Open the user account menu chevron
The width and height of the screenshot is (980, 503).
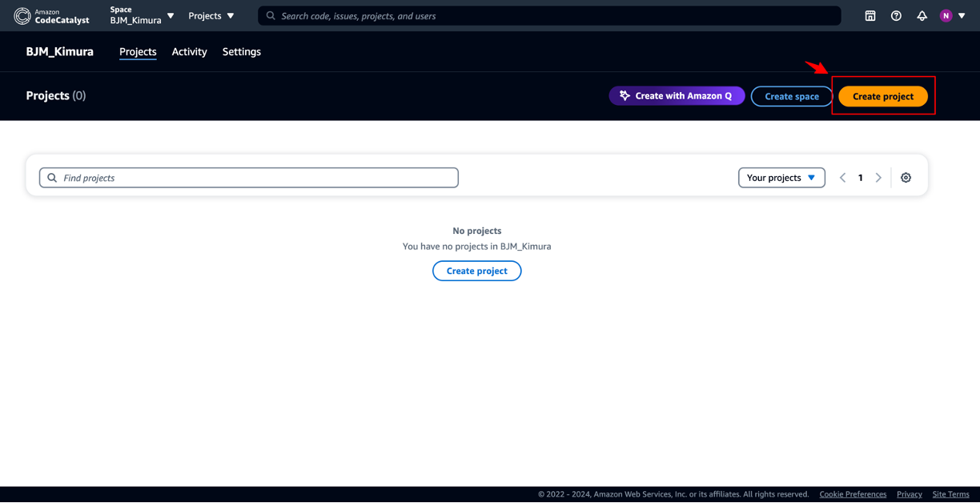tap(962, 15)
